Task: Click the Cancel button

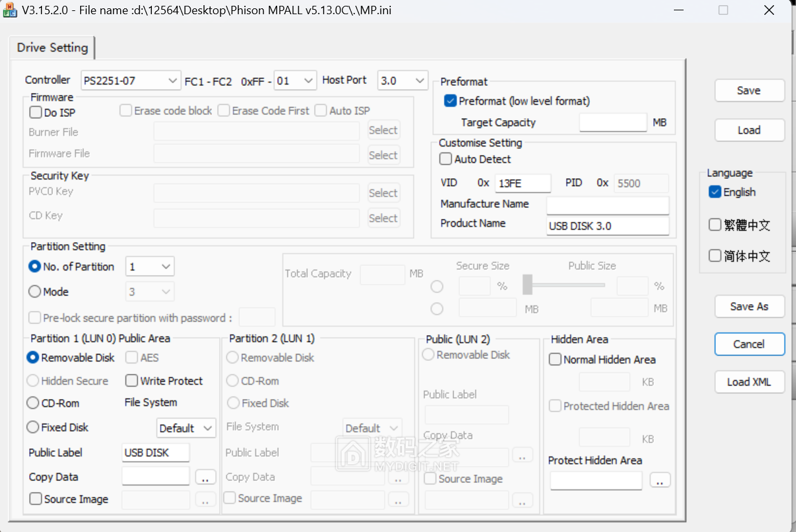Action: point(749,344)
